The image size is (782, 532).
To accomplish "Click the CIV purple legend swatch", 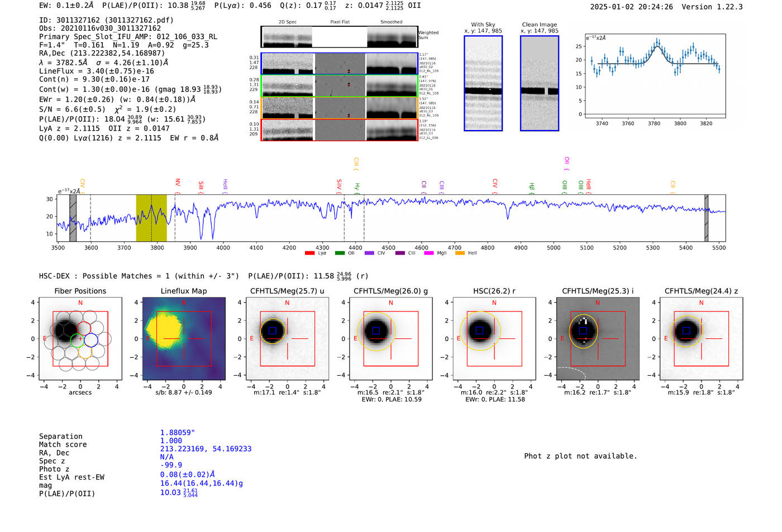I will 369,253.
